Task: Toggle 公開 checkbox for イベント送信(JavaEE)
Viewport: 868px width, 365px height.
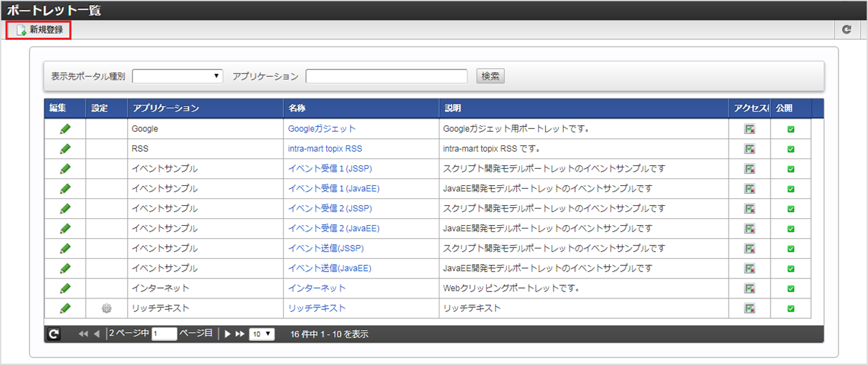Action: click(x=790, y=268)
